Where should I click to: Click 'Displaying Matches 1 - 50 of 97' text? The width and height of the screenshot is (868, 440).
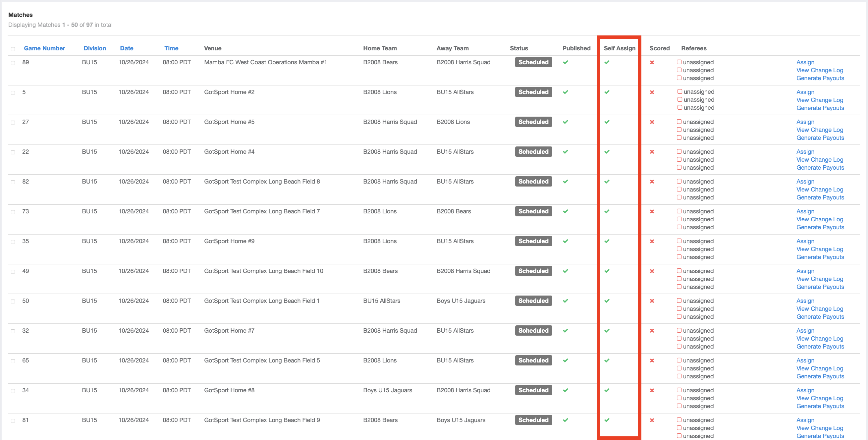(60, 25)
